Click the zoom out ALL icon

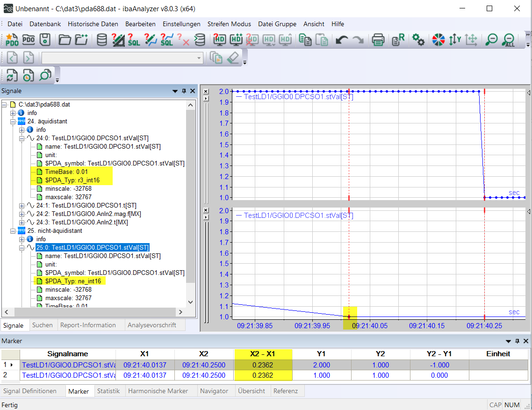tap(509, 40)
